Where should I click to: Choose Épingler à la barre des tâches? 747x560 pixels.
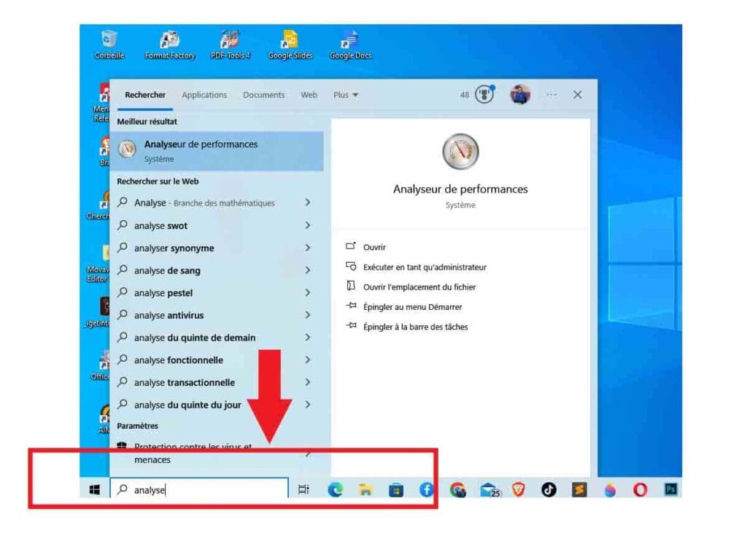pos(416,327)
